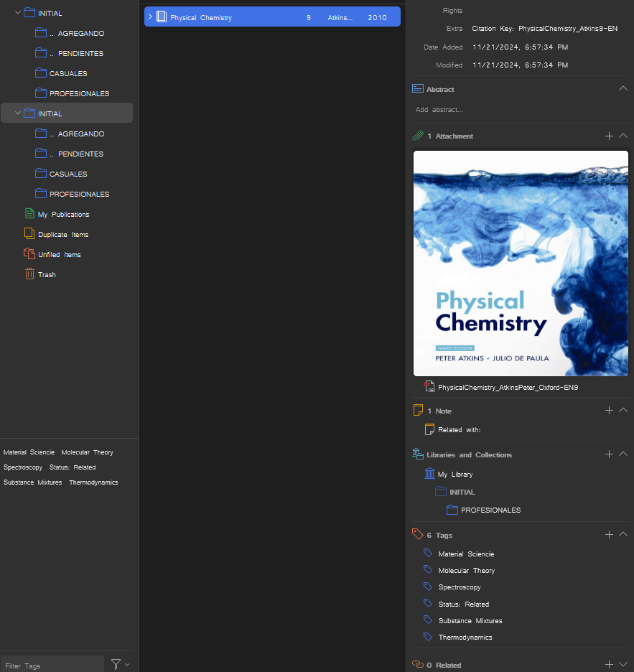Add a new tag with plus button
Image resolution: width=634 pixels, height=672 pixels.
(609, 534)
